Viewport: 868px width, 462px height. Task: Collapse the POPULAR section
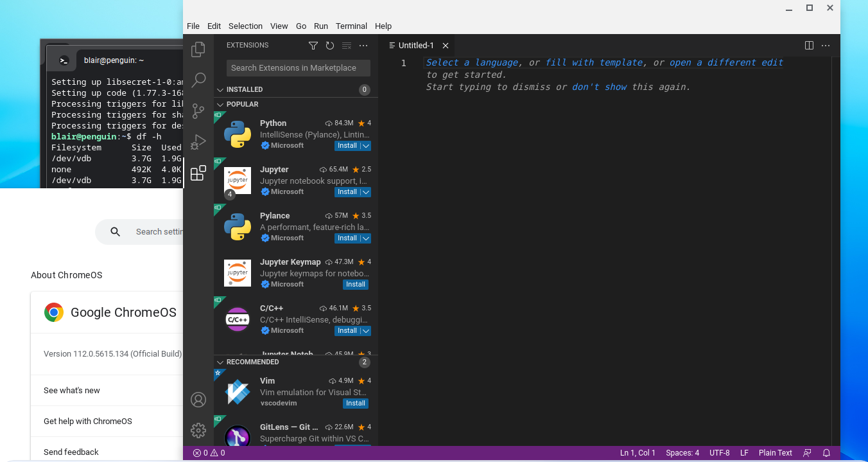(x=220, y=104)
